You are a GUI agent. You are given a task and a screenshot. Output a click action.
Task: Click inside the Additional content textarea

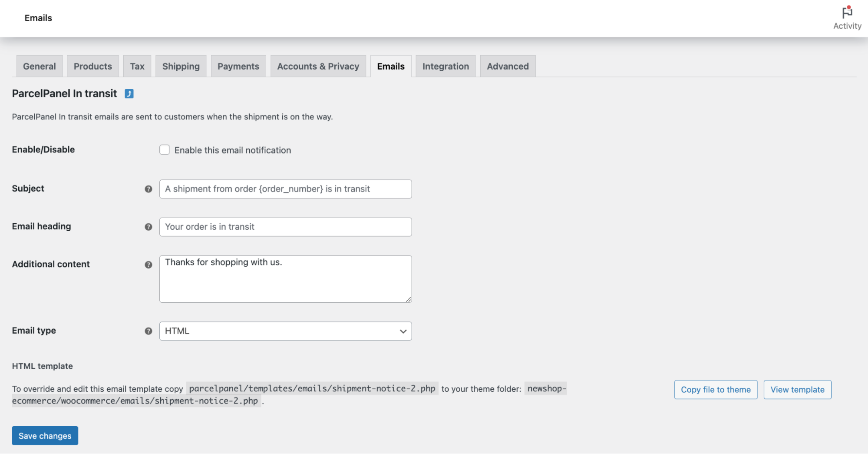(285, 279)
